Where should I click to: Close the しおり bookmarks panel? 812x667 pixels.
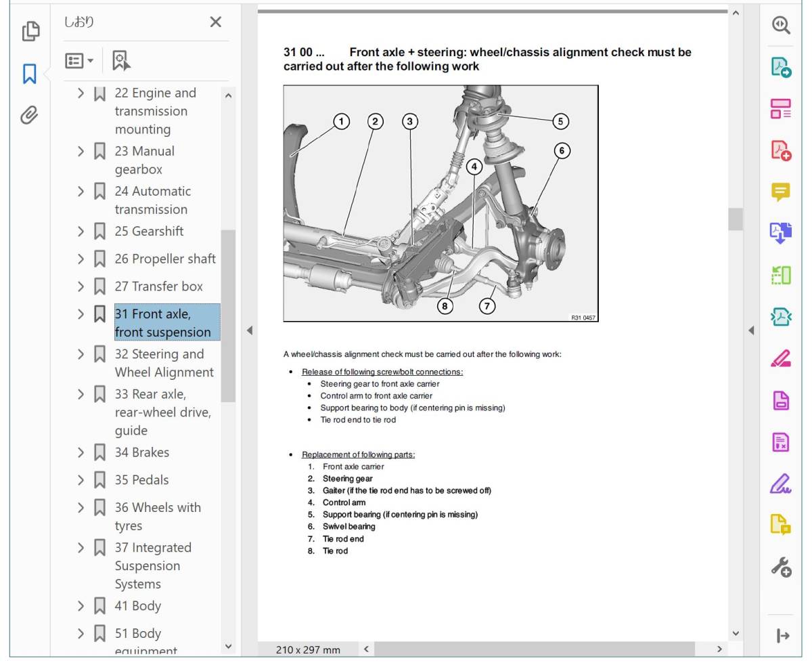click(x=216, y=22)
